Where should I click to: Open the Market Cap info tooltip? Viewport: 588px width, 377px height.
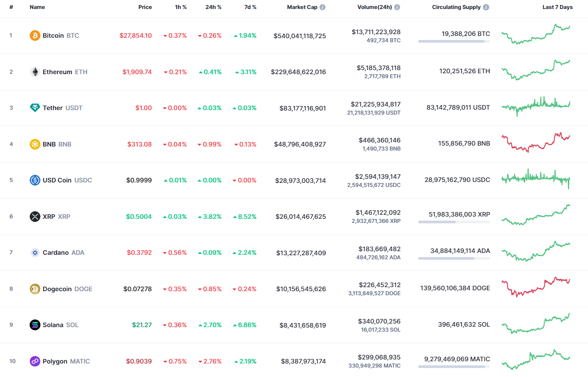pos(322,7)
